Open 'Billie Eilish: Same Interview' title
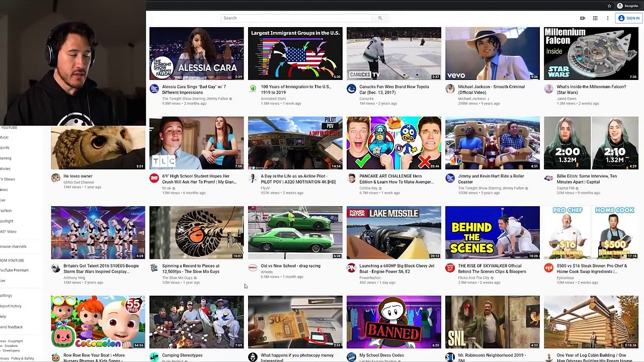The image size is (644, 362). point(587,179)
